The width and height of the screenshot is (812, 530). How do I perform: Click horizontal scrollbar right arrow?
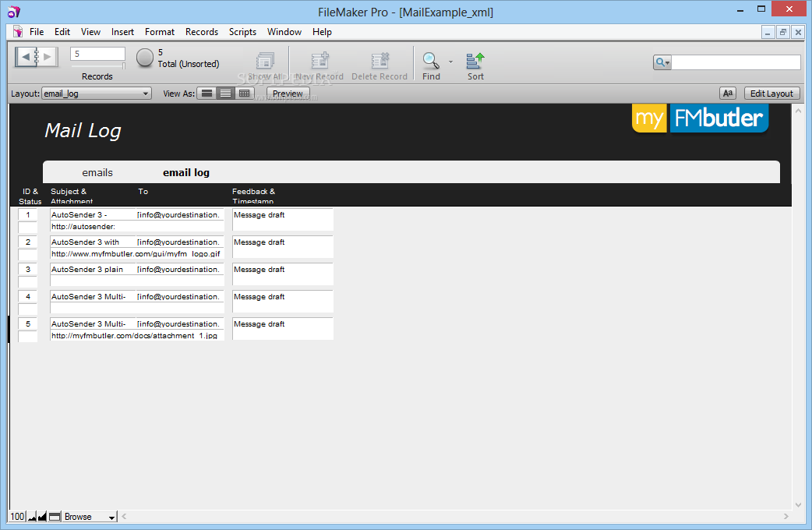(786, 517)
